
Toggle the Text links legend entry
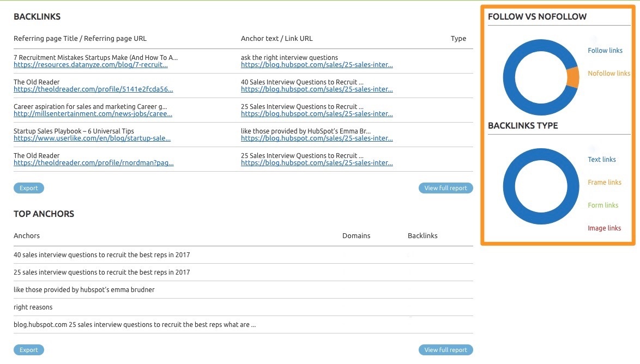[x=601, y=160]
